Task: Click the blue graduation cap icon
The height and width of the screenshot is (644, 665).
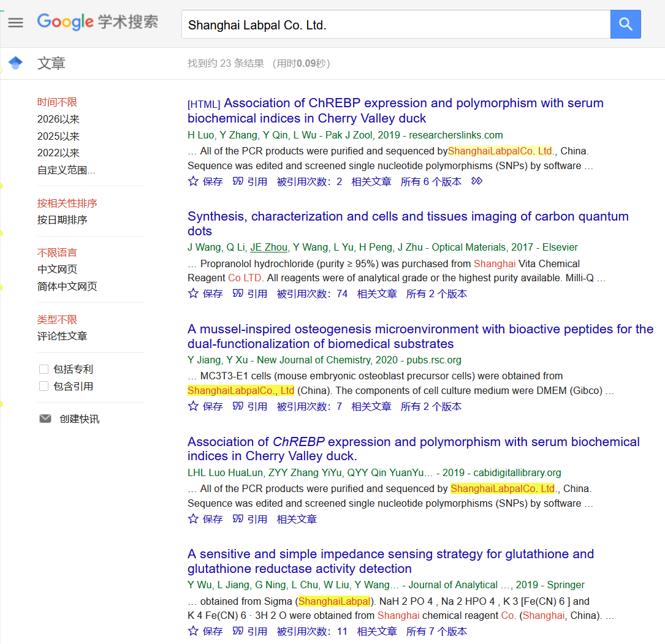Action: click(x=16, y=63)
